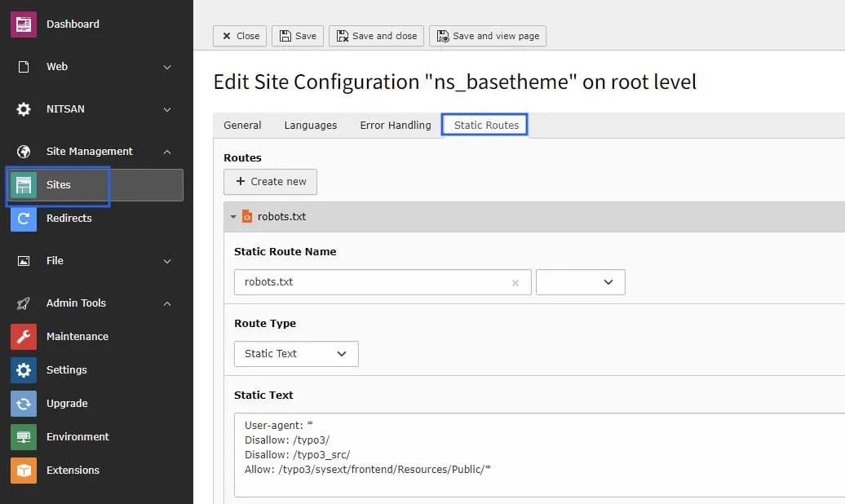
Task: Open Redirects from the sidebar
Action: (x=69, y=219)
